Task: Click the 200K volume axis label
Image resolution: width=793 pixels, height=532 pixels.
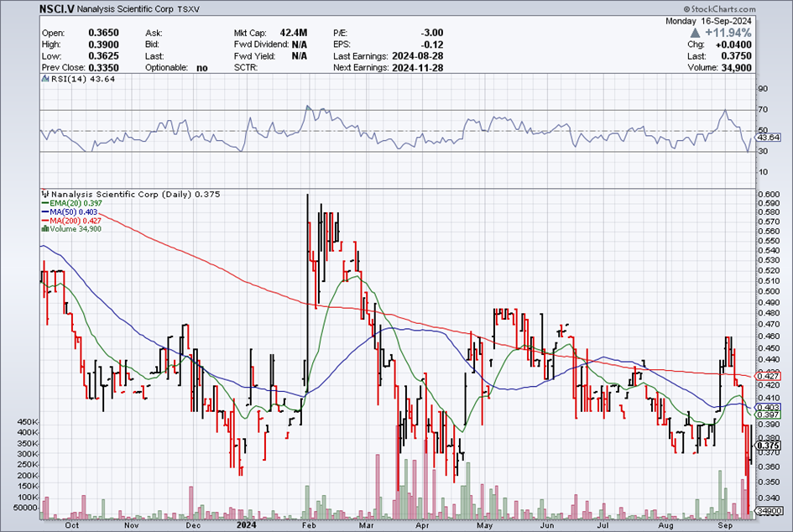Action: click(28, 476)
